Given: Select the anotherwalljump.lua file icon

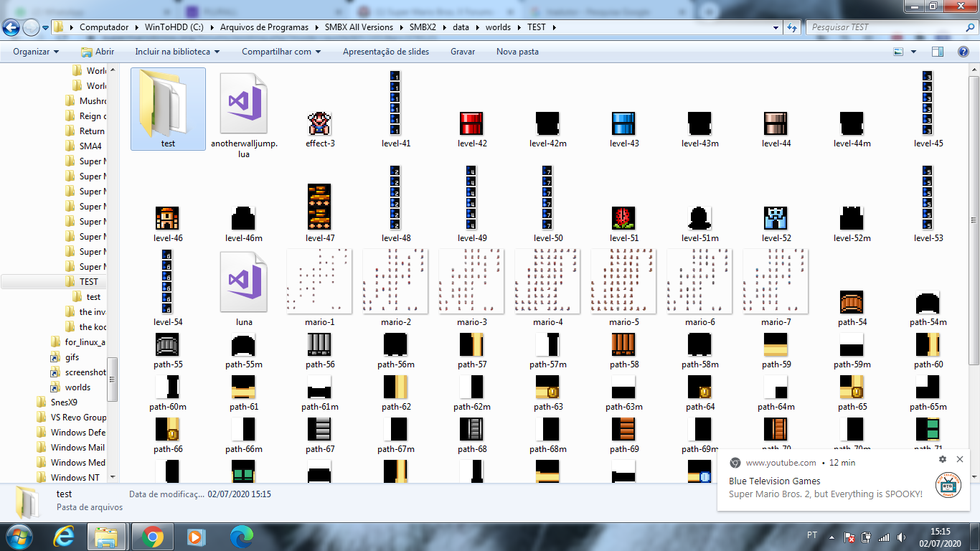Looking at the screenshot, I should tap(244, 103).
